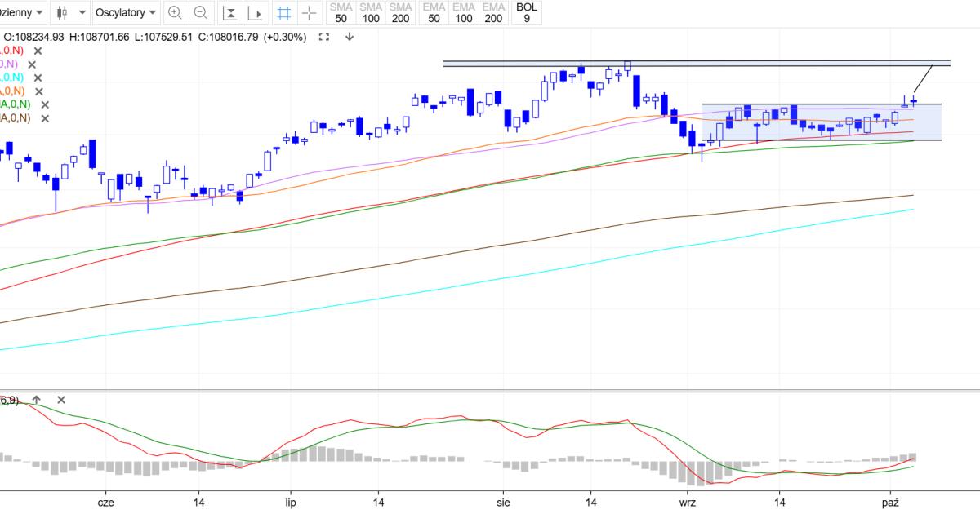Click the scroll-to-latest arrow icon in toolbar
This screenshot has height=514, width=980.
[x=256, y=13]
